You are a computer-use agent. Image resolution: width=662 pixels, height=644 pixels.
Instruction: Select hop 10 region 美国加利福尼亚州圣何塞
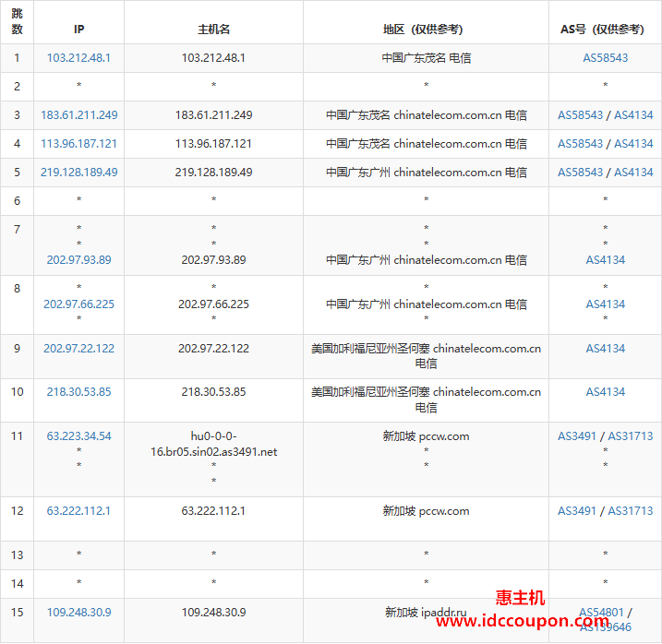pos(370,392)
